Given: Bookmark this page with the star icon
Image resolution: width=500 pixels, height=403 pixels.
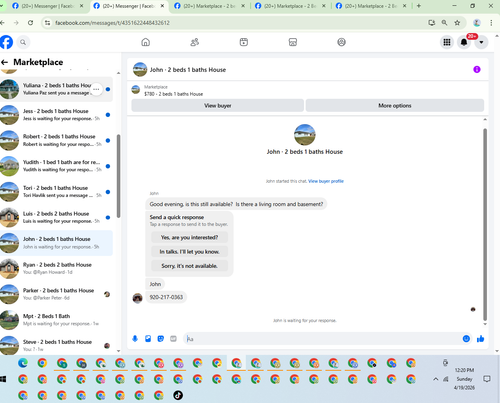Looking at the screenshot, I should pos(457,23).
